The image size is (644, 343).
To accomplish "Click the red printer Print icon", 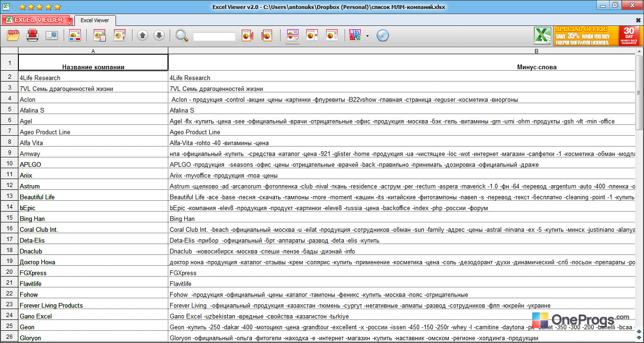I will click(33, 35).
